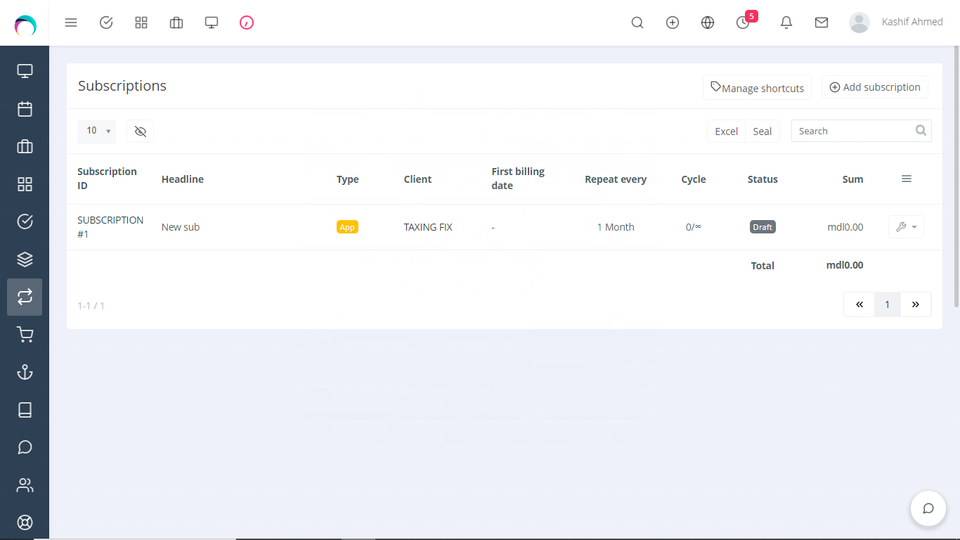Select the Seal export option

(x=762, y=131)
